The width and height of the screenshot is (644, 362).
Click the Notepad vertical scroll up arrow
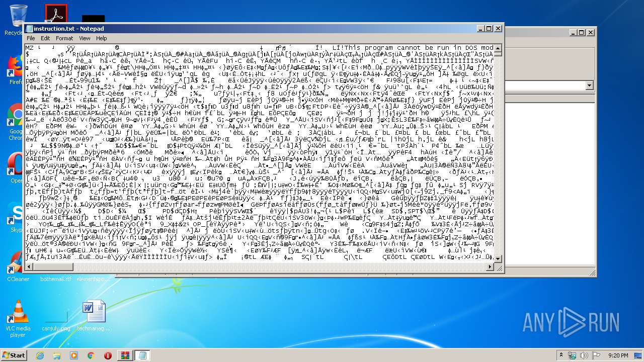coord(498,48)
